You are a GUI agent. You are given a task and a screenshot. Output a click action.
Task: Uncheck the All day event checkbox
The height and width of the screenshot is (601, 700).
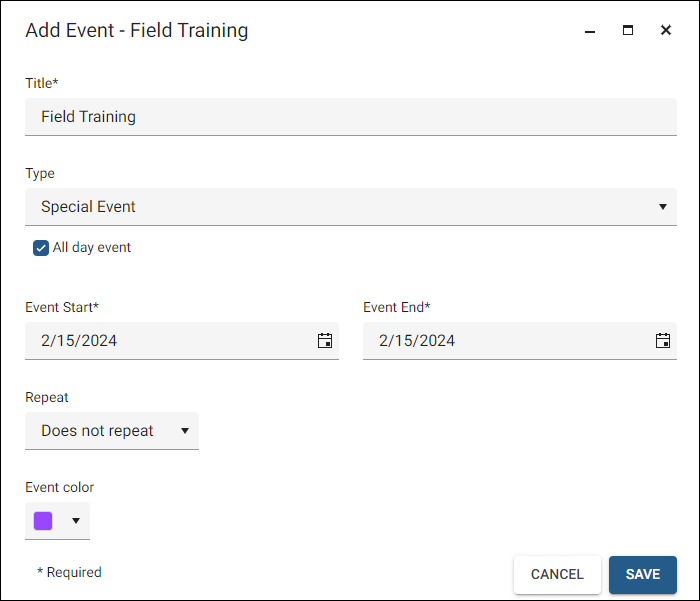[x=41, y=248]
